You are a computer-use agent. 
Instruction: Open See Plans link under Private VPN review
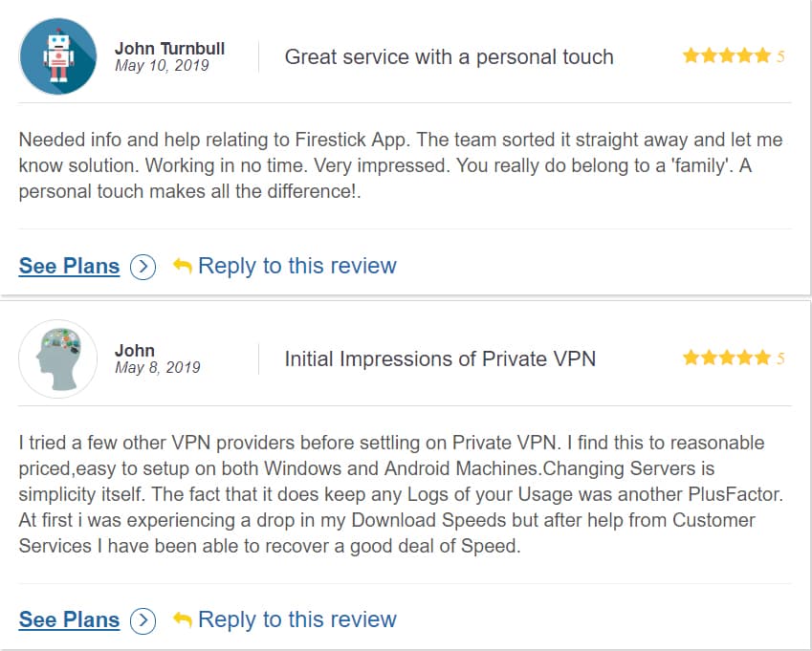[x=69, y=619]
